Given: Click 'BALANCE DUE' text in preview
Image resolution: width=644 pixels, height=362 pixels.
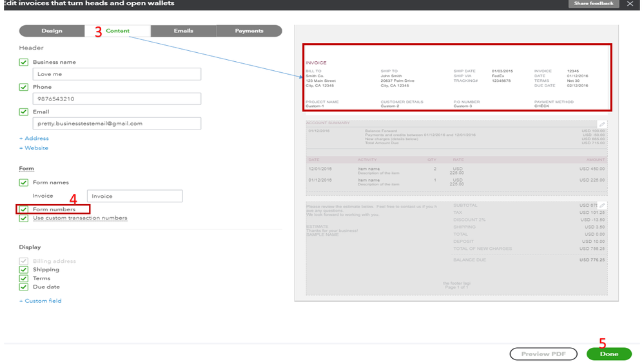Looking at the screenshot, I should [469, 260].
